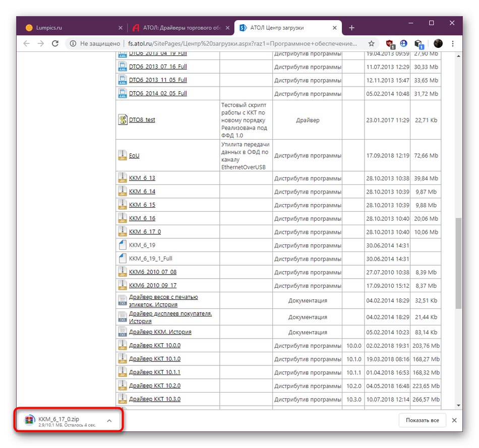
Task: Open the user profile avatar
Action: pos(438,43)
